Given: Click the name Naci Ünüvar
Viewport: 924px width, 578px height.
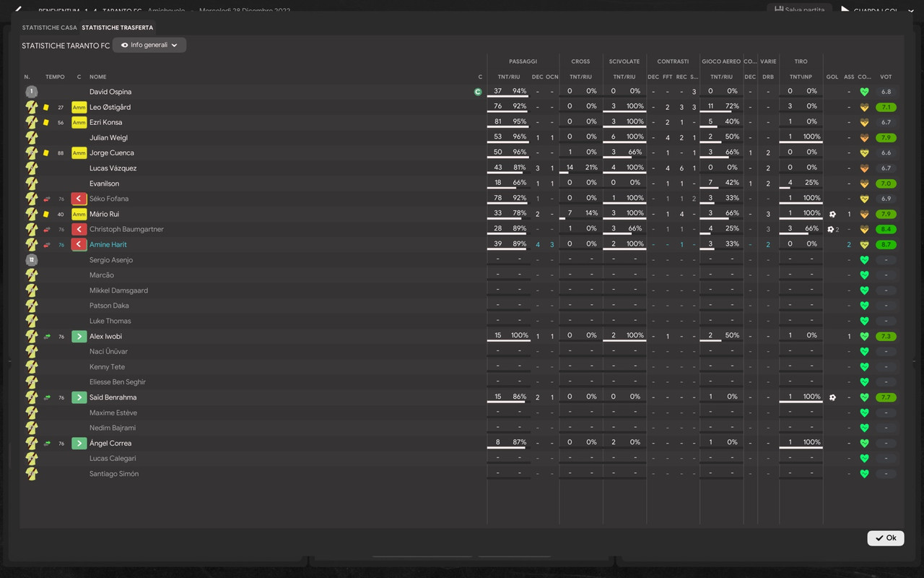Looking at the screenshot, I should (108, 351).
